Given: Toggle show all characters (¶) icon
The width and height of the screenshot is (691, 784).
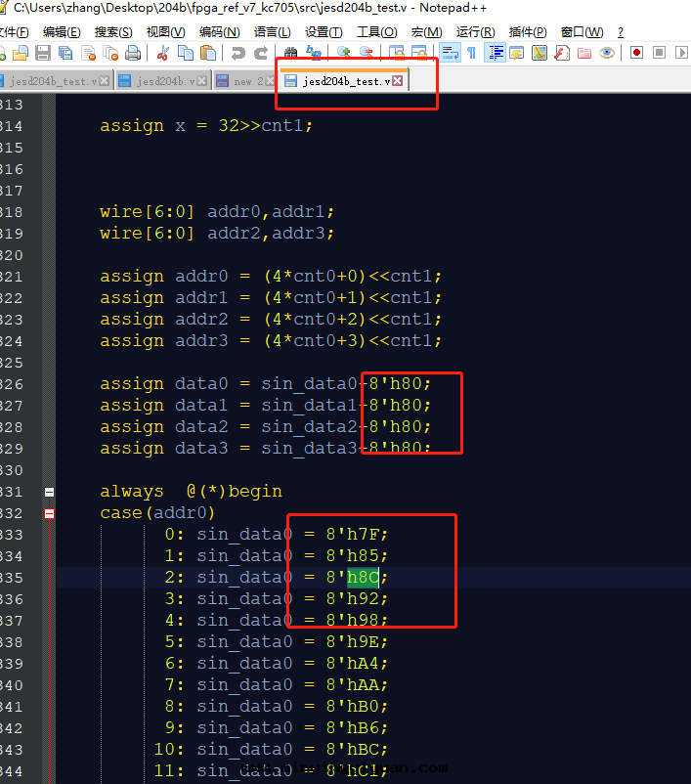Looking at the screenshot, I should click(471, 53).
